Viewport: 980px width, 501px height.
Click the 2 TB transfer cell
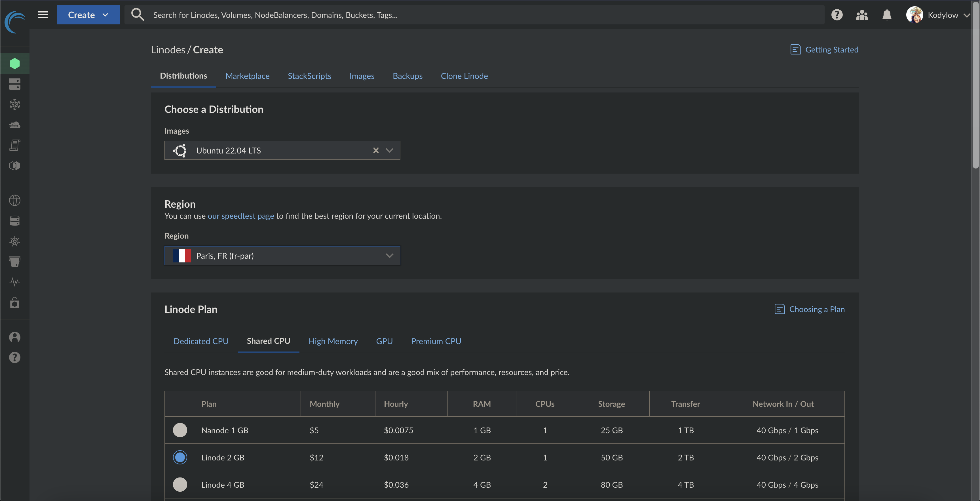(x=686, y=457)
